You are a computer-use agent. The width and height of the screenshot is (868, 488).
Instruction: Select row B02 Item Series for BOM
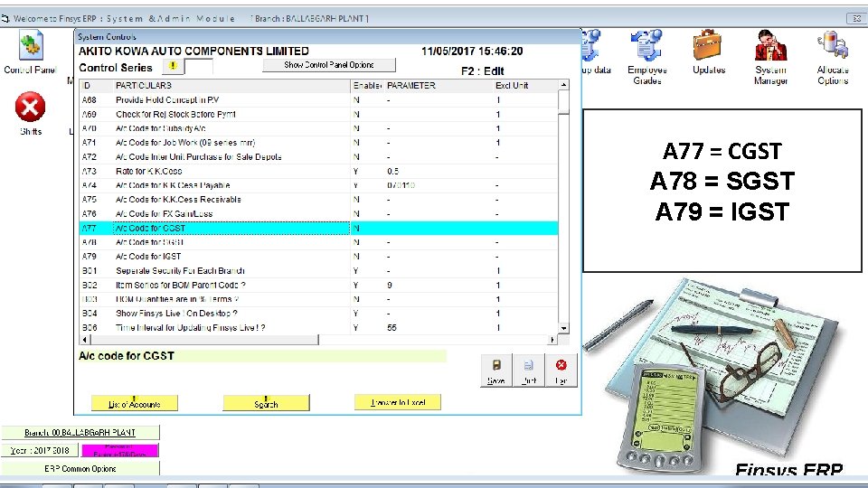click(x=319, y=286)
